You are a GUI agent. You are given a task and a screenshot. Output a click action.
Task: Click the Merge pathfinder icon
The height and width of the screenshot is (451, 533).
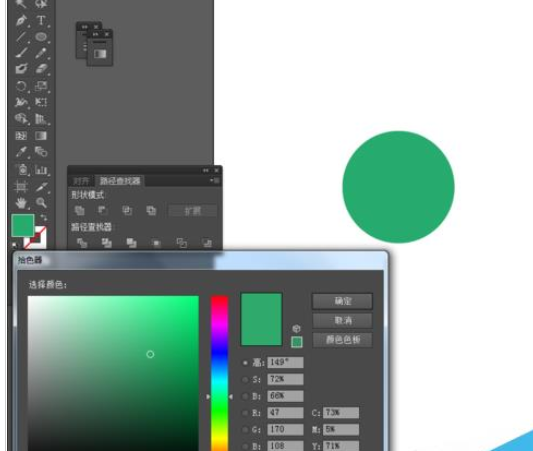click(132, 243)
